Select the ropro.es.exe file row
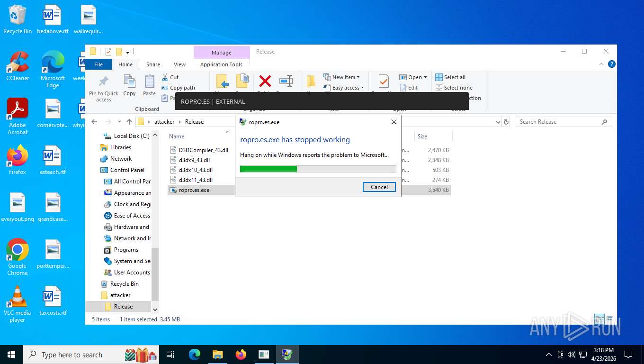 coord(309,190)
